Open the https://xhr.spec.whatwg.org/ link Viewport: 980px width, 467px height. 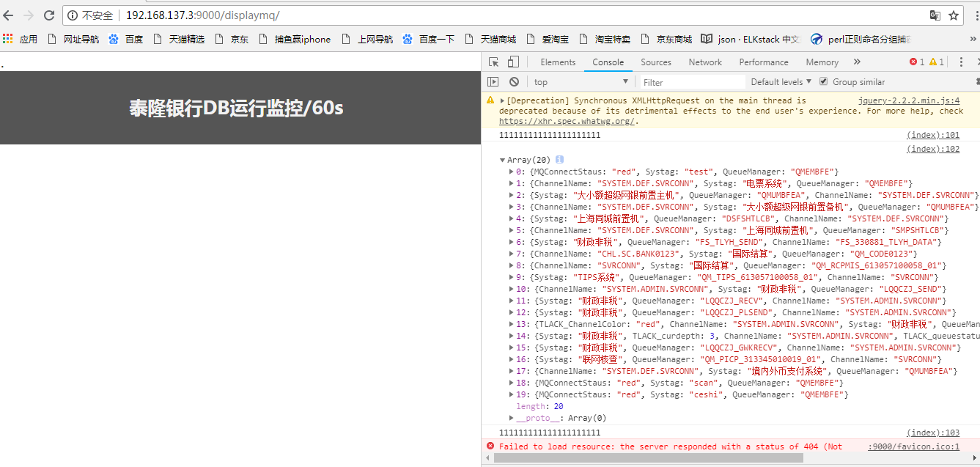click(567, 121)
